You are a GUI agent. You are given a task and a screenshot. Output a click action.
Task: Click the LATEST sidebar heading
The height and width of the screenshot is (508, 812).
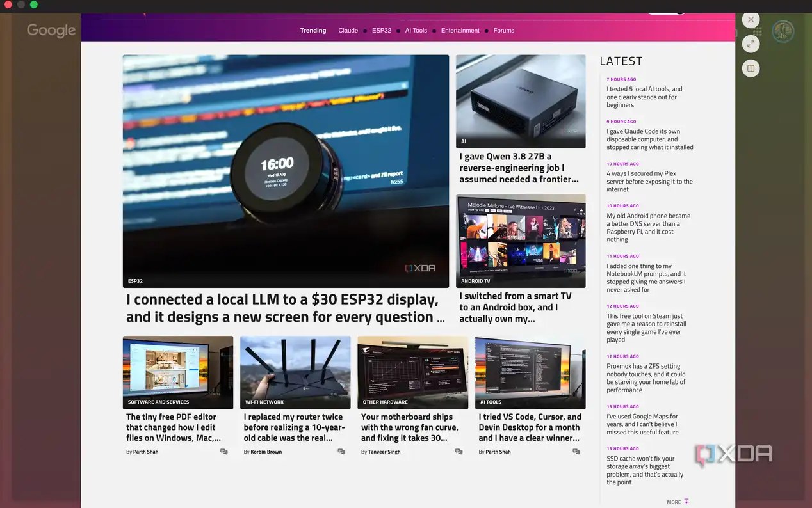click(x=621, y=61)
